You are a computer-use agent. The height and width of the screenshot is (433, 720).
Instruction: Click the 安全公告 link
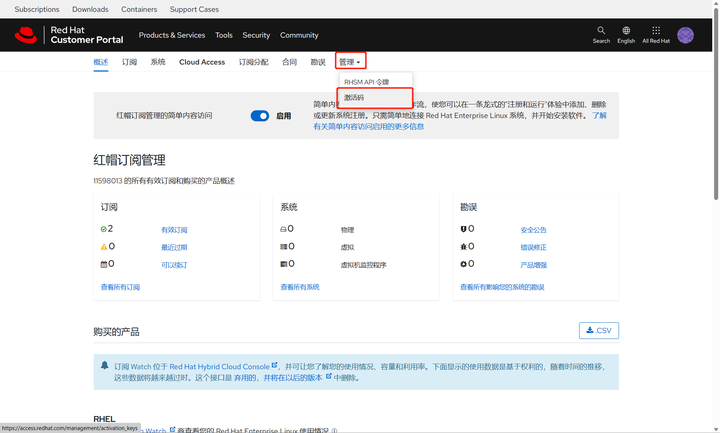[x=534, y=230]
